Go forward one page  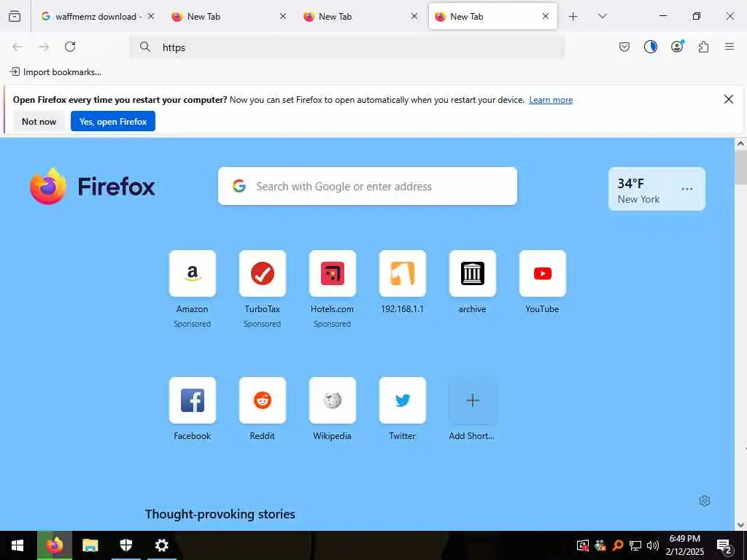(44, 47)
